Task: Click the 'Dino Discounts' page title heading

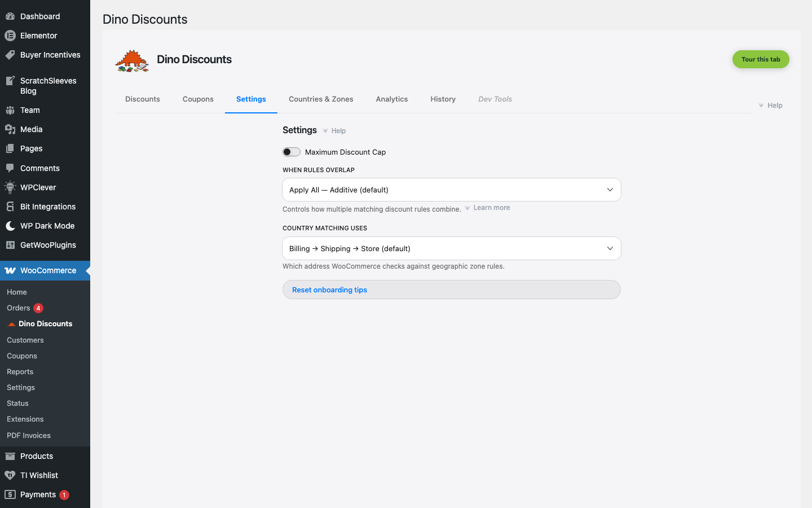Action: tap(145, 19)
